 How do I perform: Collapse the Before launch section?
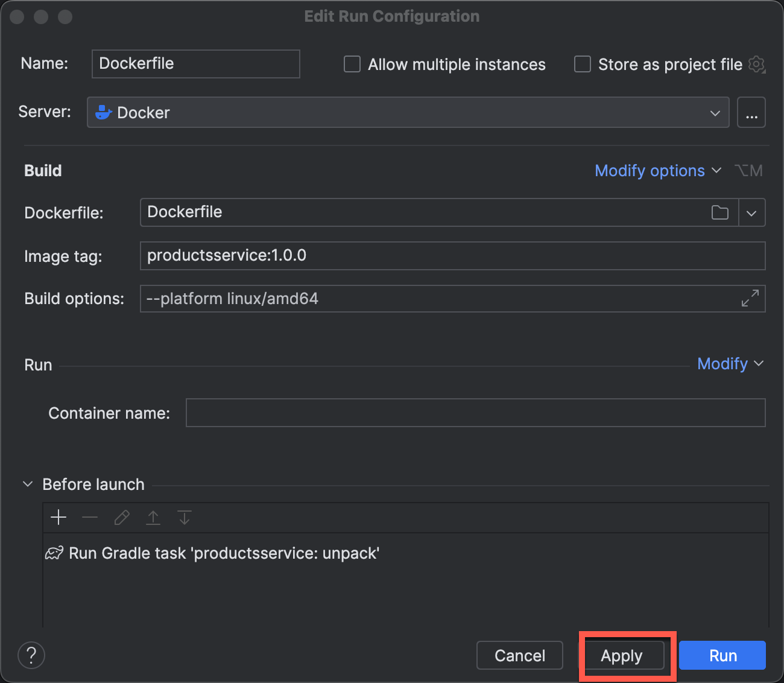point(28,484)
